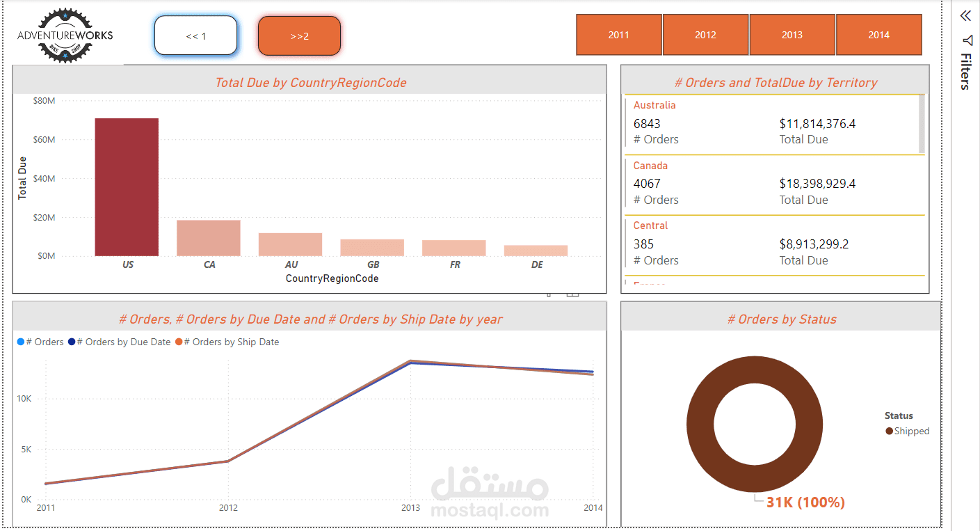This screenshot has height=531, width=980.
Task: Go to page 1 with '<< 1' button
Action: [196, 35]
